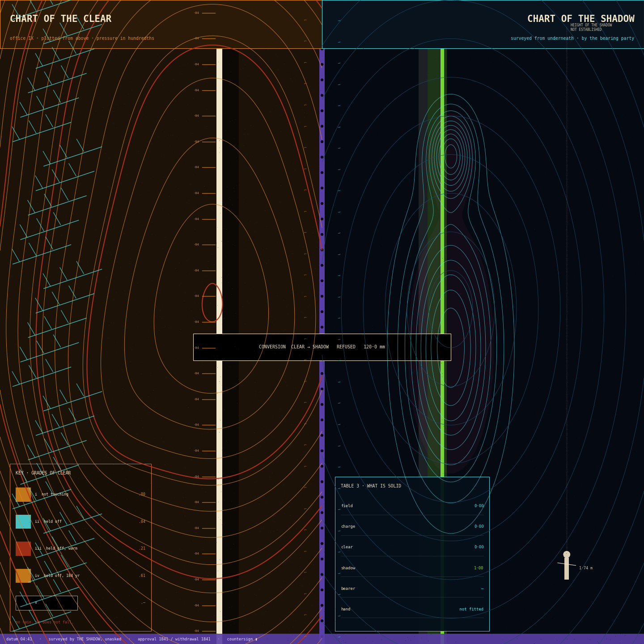Click the '0·00' value in charge row
Screen dimensions: 644x644
479,526
